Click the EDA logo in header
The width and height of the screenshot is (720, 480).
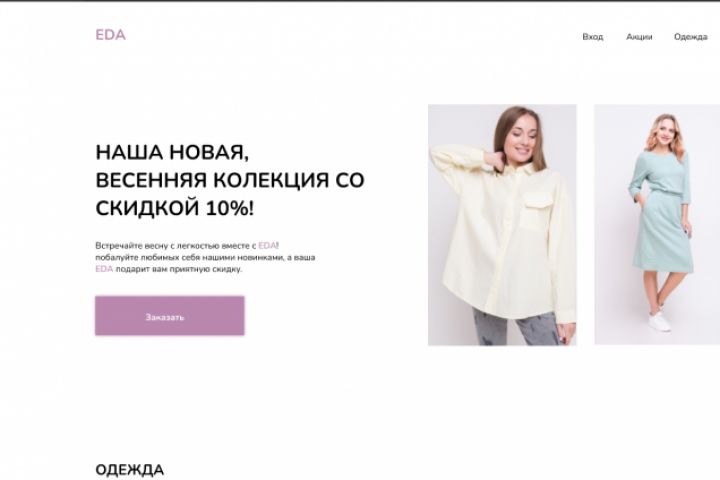[110, 35]
